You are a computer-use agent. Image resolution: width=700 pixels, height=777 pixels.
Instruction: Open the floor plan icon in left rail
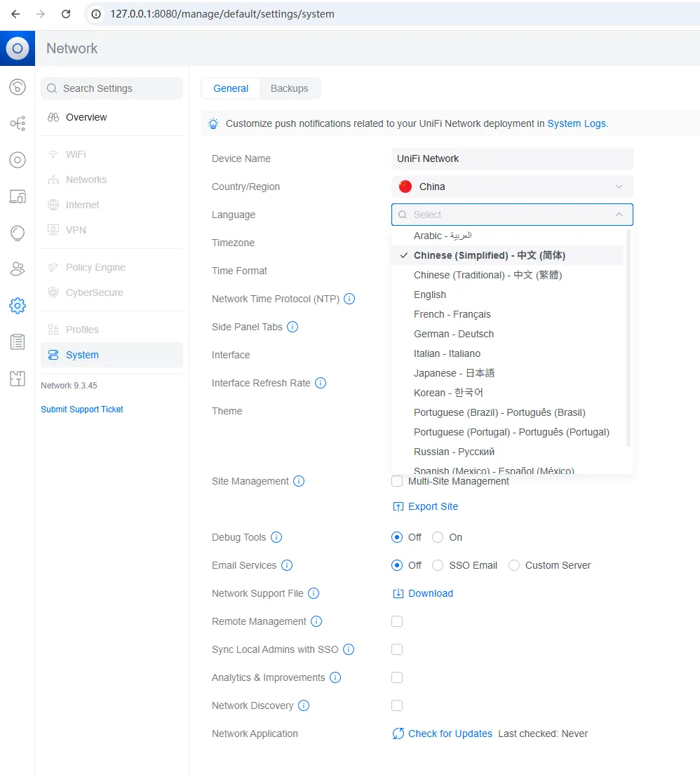pos(18,379)
